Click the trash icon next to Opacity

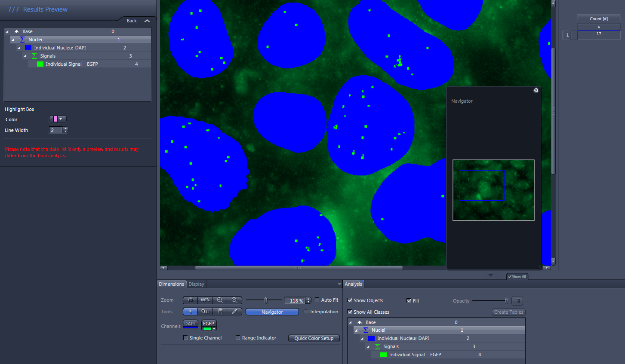pos(517,300)
